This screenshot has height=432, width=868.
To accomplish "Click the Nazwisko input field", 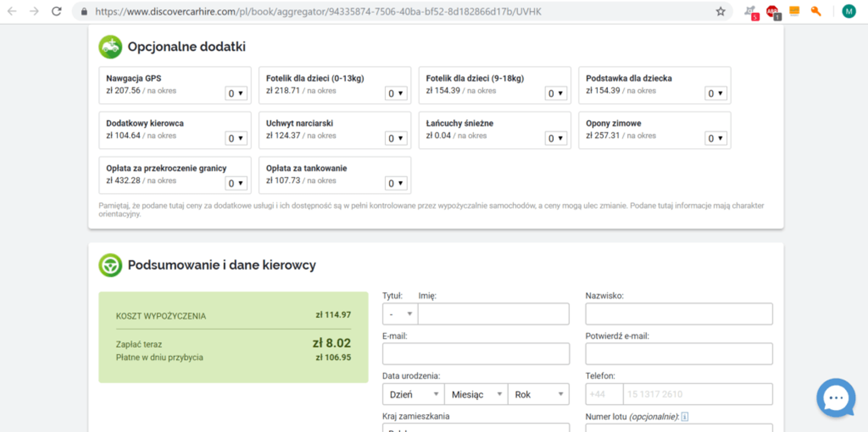I will click(679, 314).
